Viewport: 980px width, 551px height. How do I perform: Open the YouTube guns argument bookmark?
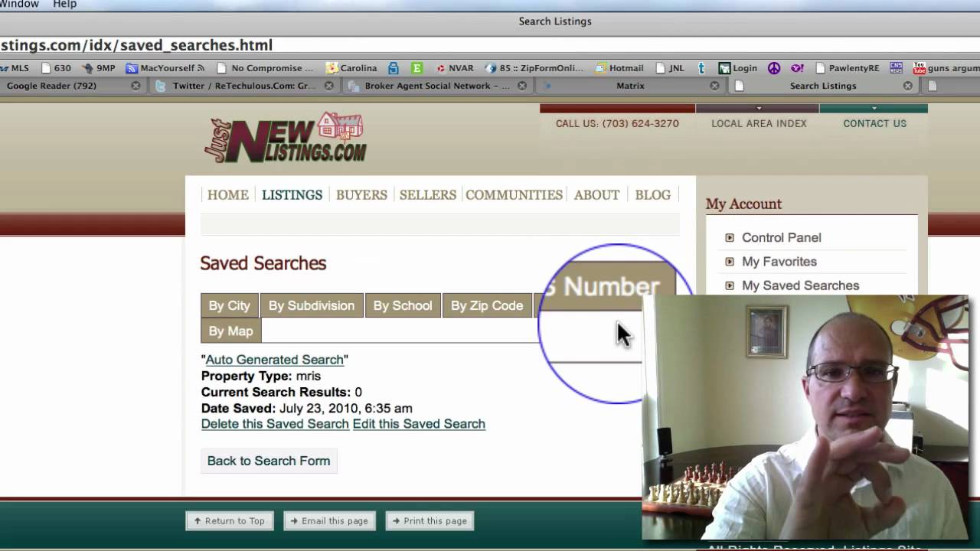946,68
